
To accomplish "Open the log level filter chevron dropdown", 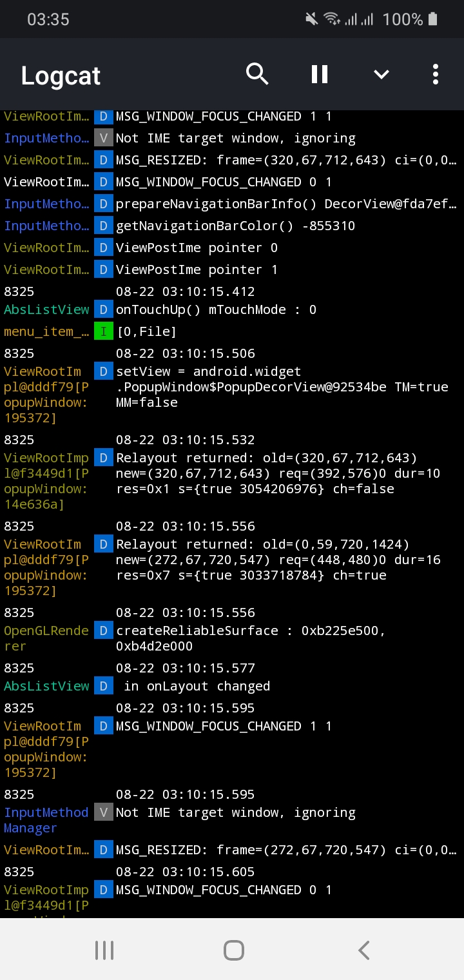I will (x=381, y=74).
